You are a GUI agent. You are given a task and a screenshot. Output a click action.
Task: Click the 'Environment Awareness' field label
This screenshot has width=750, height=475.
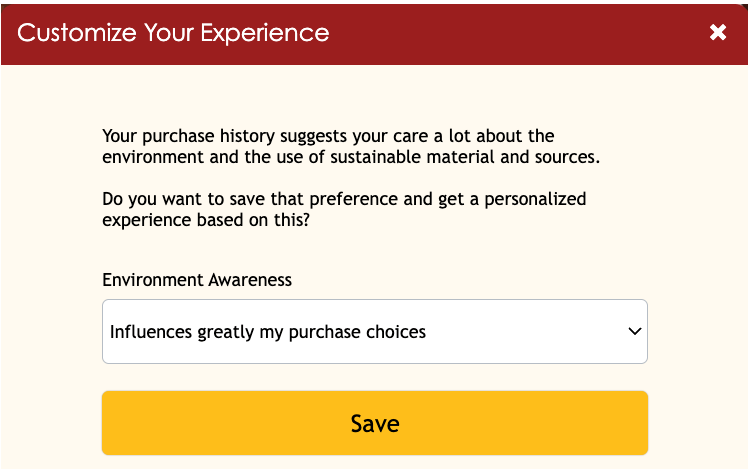point(197,280)
